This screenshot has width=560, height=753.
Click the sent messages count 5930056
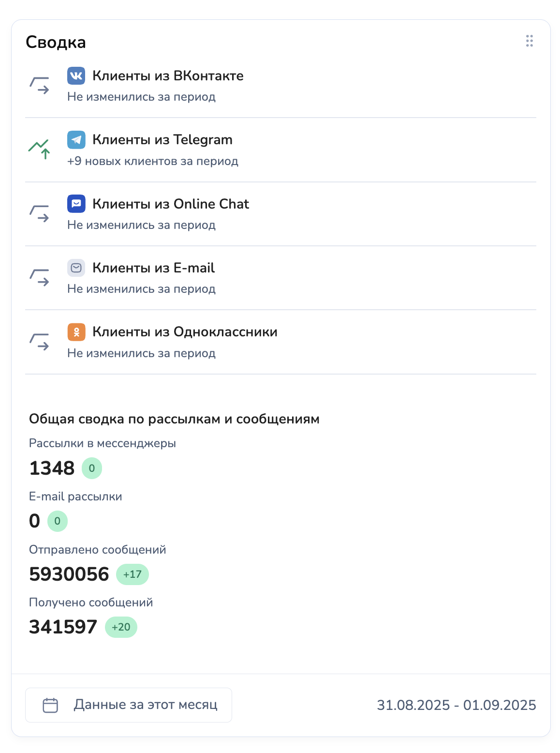[x=69, y=574]
